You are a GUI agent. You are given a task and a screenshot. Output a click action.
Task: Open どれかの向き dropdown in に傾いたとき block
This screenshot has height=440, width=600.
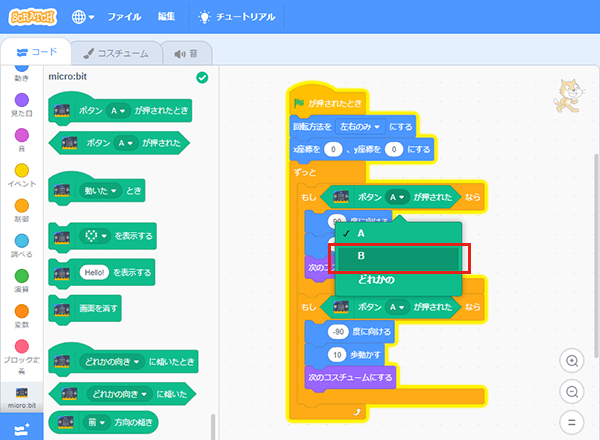point(112,362)
